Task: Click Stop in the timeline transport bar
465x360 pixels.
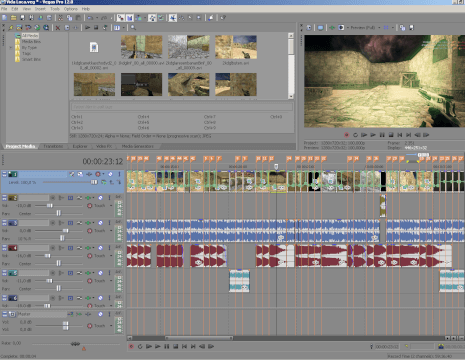Action: pos(176,347)
